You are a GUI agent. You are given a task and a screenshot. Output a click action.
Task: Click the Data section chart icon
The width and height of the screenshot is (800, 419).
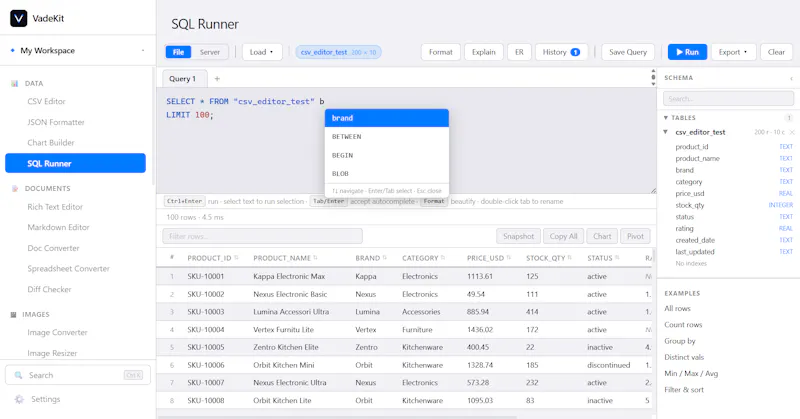pyautogui.click(x=14, y=83)
